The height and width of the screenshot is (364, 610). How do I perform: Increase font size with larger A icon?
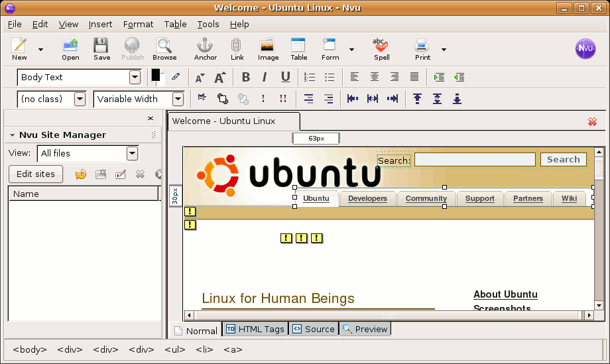(x=220, y=78)
